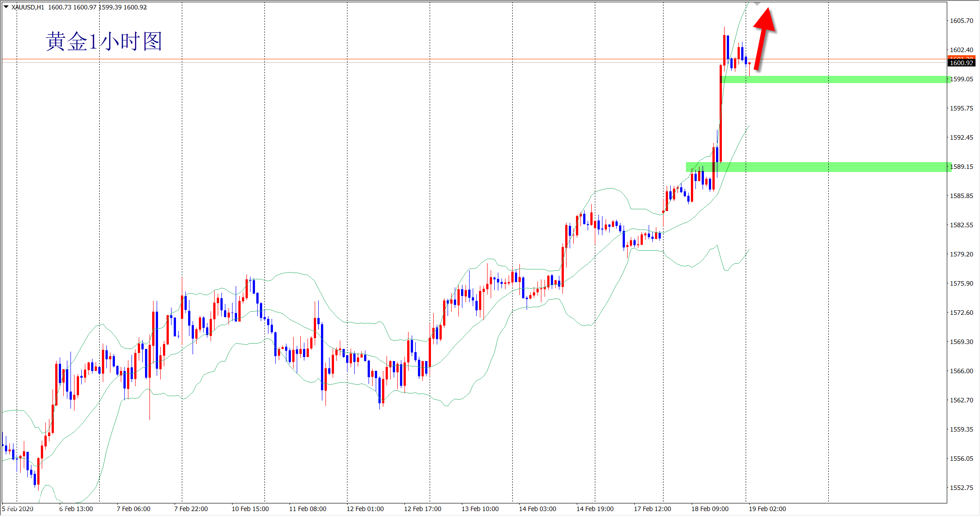Screen dimensions: 980x516
Task: Click the 12 Feb 17:00 time label
Action: 422,509
